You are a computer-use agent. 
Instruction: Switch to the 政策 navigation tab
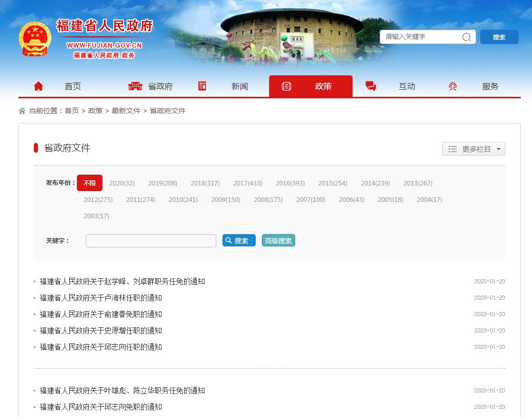tap(323, 86)
